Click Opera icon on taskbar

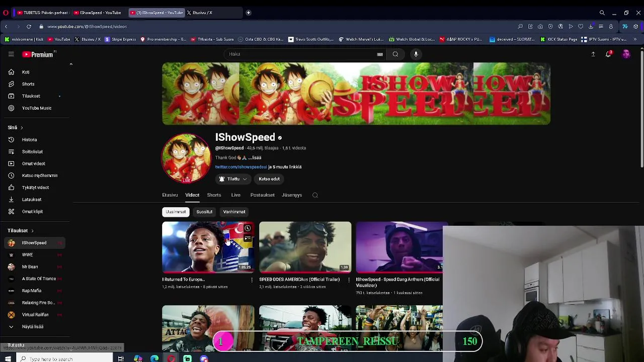coord(171,358)
